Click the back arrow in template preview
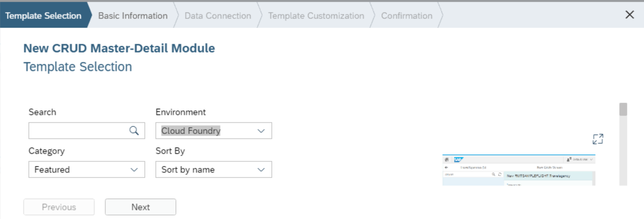 point(447,167)
